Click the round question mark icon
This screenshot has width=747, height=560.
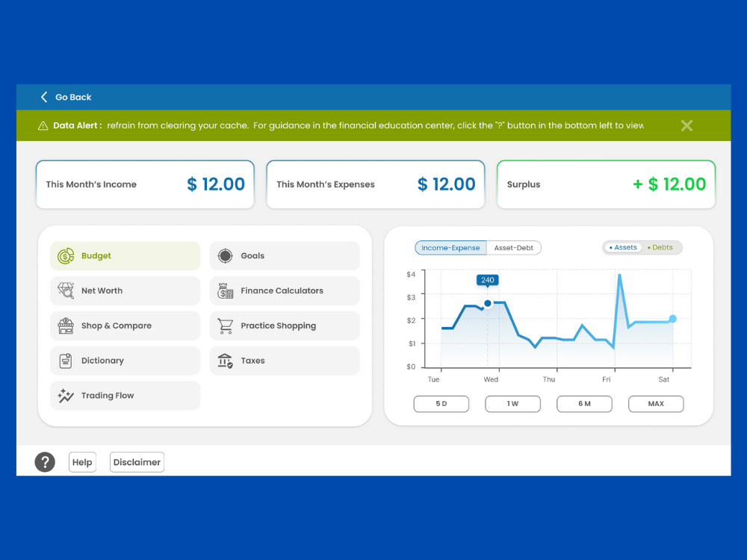(45, 462)
